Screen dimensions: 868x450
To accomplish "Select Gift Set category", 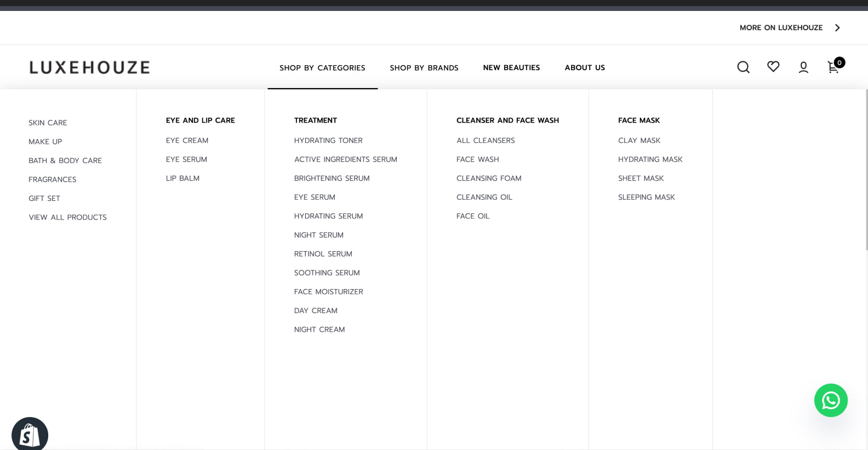I will [44, 198].
